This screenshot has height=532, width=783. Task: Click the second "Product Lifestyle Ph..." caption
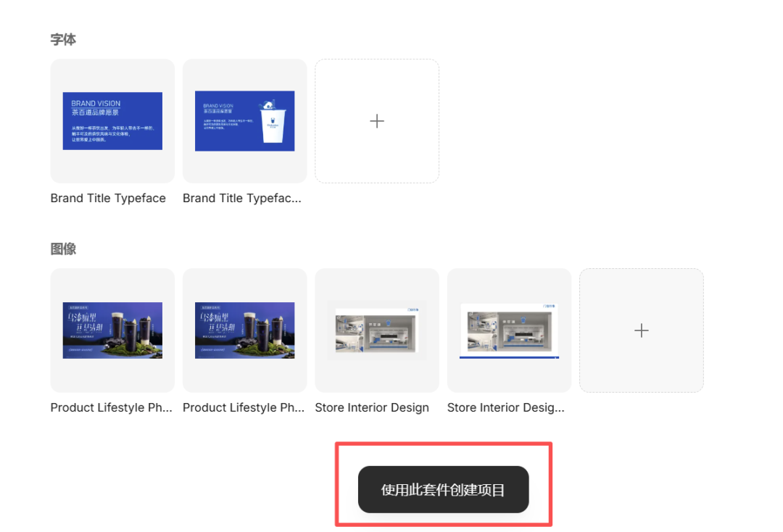coord(243,407)
